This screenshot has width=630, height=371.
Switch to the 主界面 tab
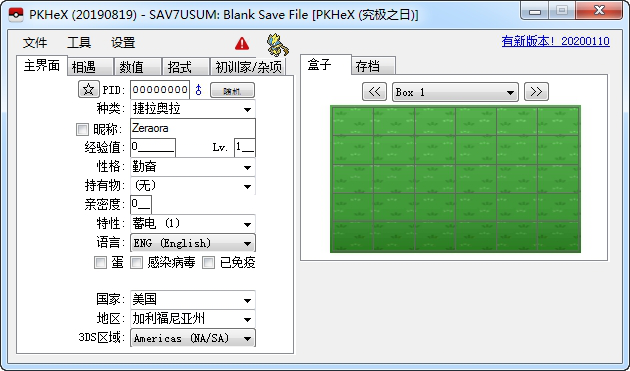click(42, 65)
